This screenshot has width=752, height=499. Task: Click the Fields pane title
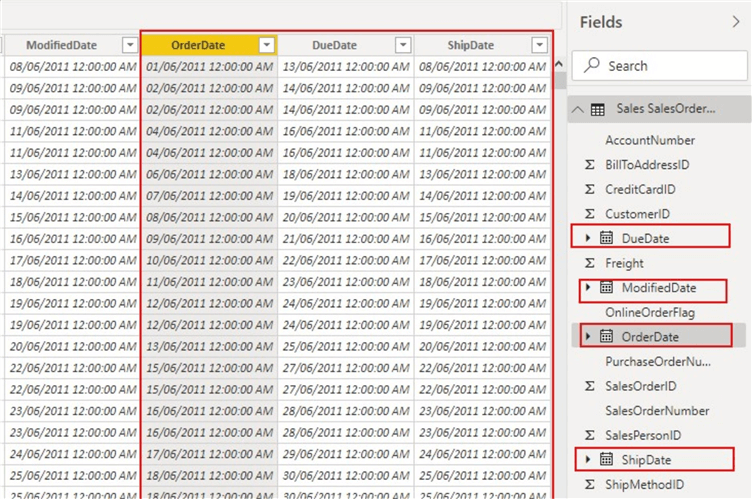click(x=601, y=22)
